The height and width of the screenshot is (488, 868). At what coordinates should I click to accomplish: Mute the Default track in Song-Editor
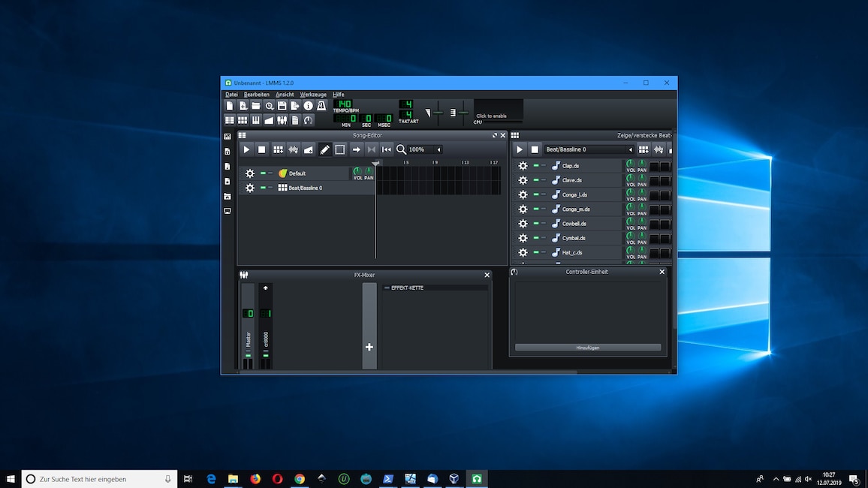pyautogui.click(x=262, y=173)
